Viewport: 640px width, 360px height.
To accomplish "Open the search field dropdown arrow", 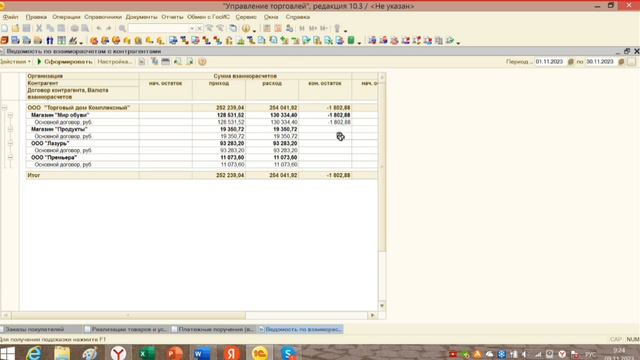I will coord(192,28).
